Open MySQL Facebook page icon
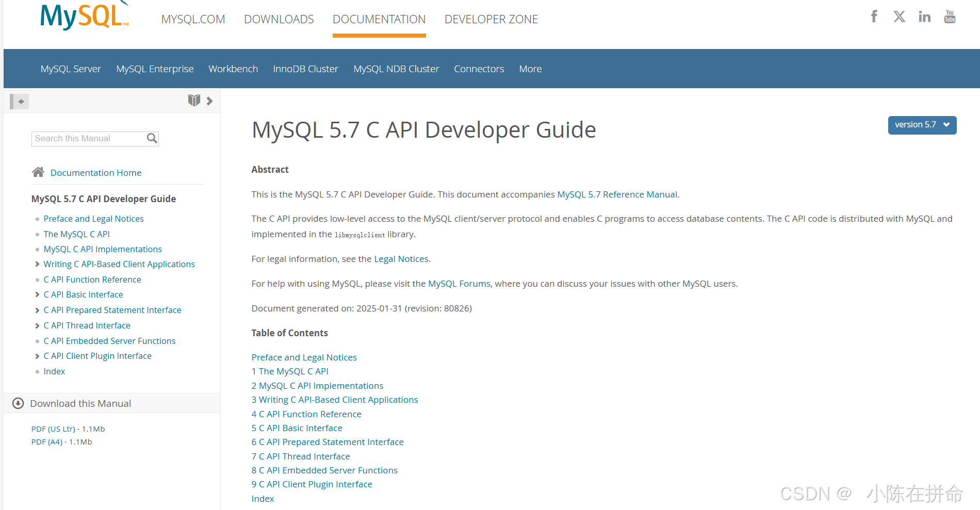The width and height of the screenshot is (980, 510). 874,17
